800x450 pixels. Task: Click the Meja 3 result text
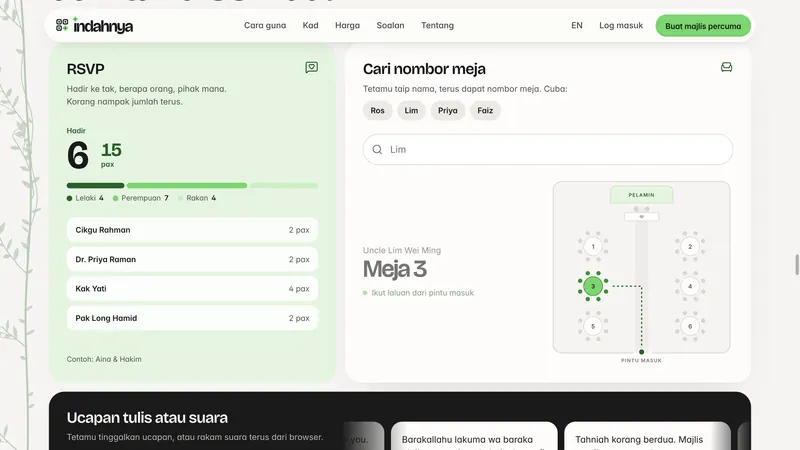click(x=395, y=269)
